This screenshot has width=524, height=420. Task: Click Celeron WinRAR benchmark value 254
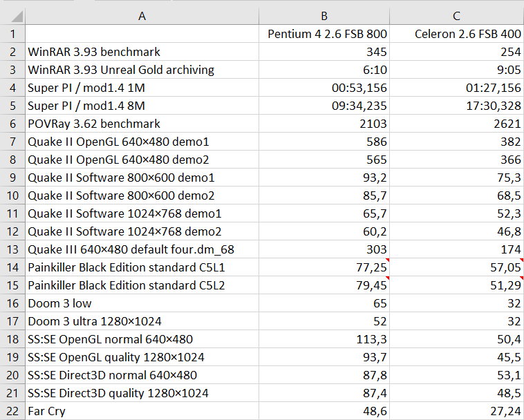coord(456,52)
